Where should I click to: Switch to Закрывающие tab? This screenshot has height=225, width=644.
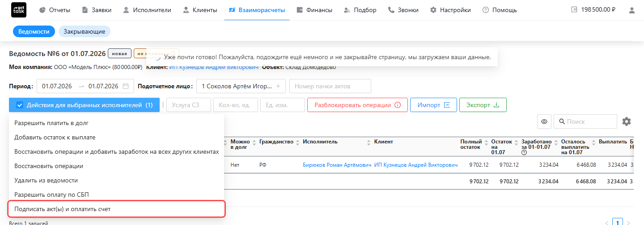85,31
